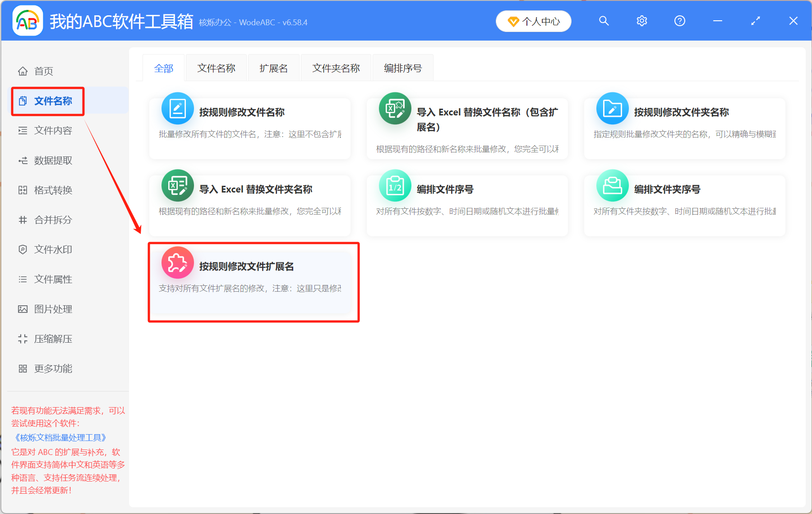Switch to the 扩展名 tab

click(x=273, y=68)
